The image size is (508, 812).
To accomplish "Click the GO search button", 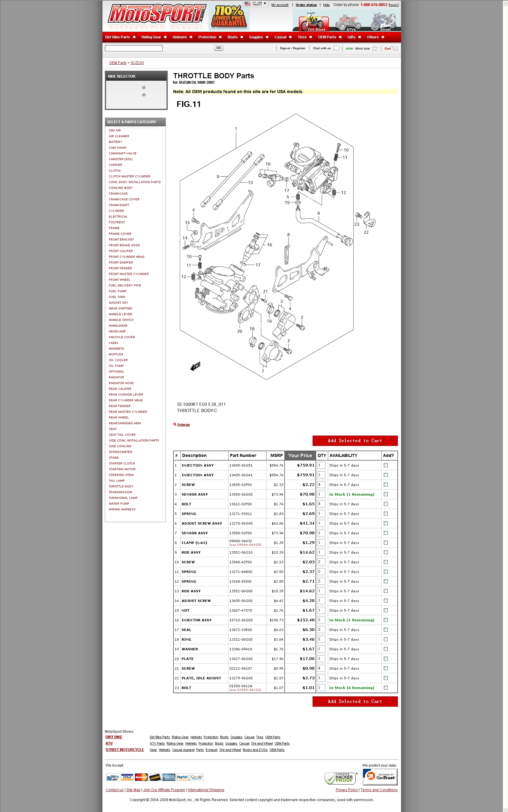I will 219,48.
